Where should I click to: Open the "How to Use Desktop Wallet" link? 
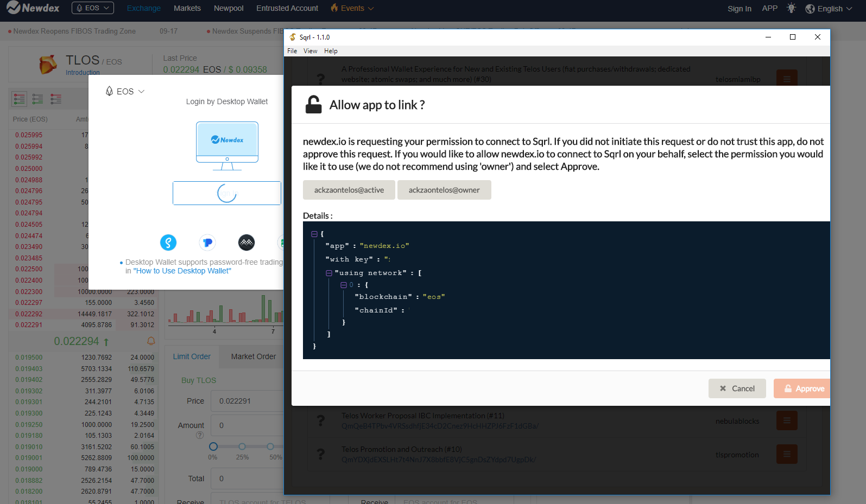click(x=182, y=271)
